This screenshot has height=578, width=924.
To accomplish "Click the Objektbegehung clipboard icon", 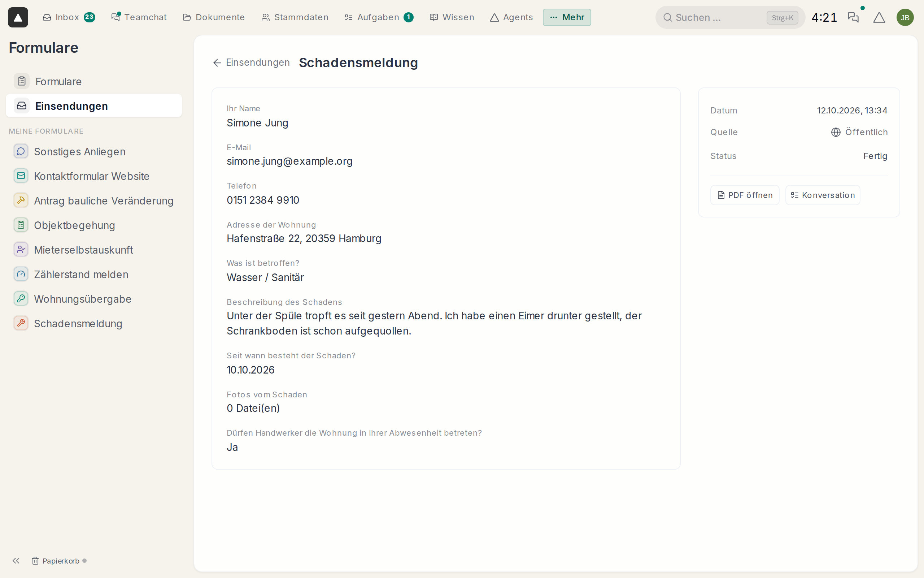I will coord(21,225).
